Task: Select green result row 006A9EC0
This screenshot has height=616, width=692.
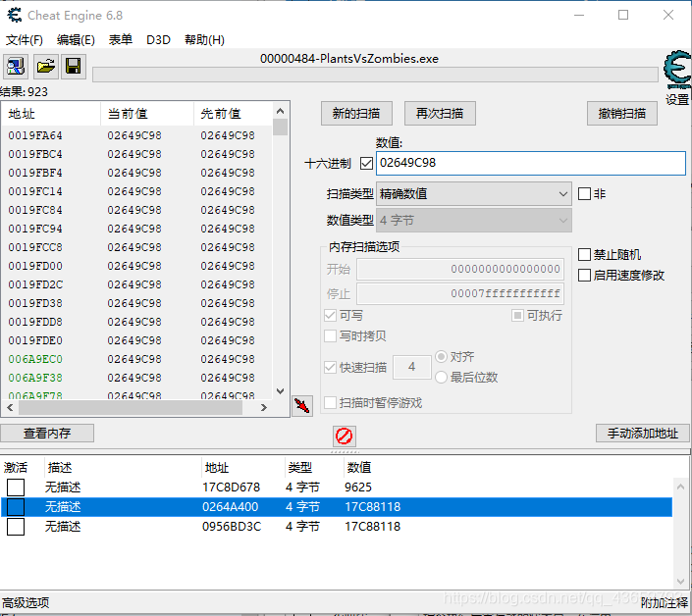Action: coord(136,359)
